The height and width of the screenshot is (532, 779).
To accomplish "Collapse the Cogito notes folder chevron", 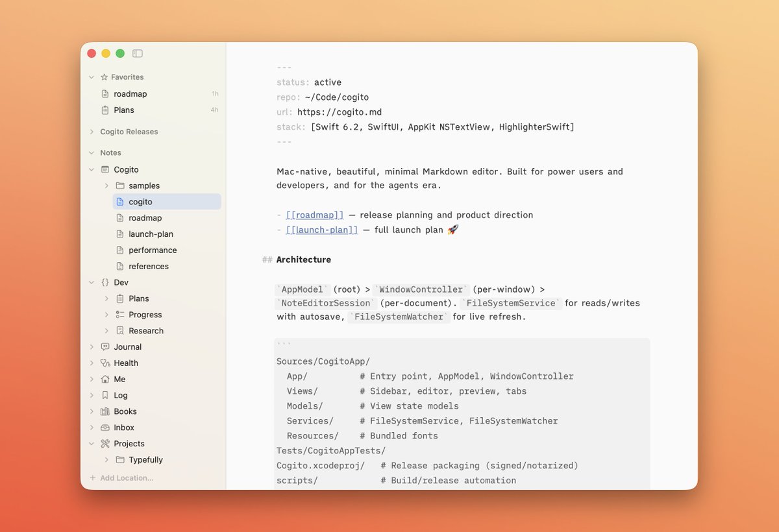I will tap(92, 170).
